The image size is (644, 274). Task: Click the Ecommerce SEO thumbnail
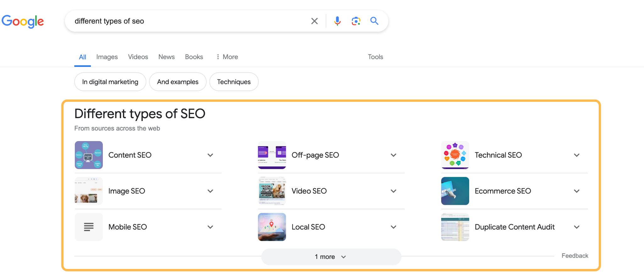point(455,191)
